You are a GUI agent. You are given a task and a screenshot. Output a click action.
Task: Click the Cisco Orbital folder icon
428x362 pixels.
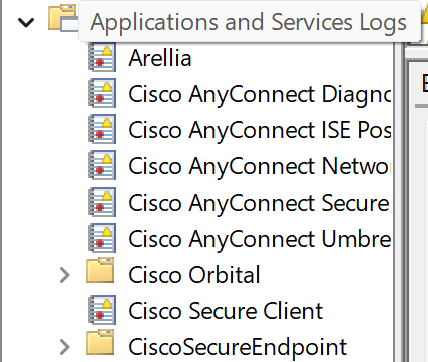tap(100, 270)
